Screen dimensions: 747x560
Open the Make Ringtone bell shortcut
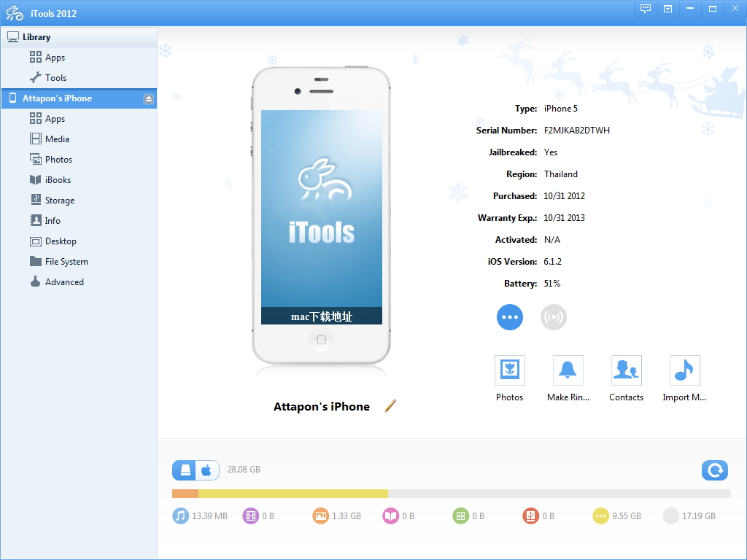click(x=568, y=370)
